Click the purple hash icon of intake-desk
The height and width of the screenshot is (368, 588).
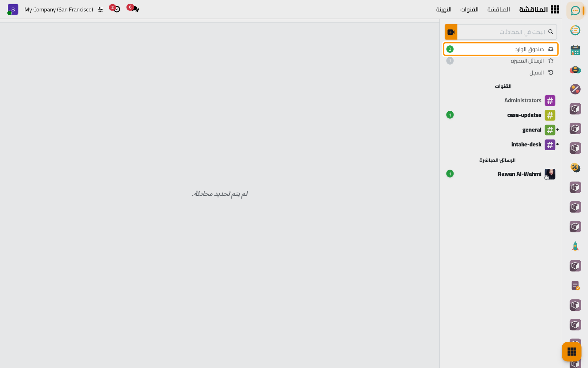pos(550,145)
